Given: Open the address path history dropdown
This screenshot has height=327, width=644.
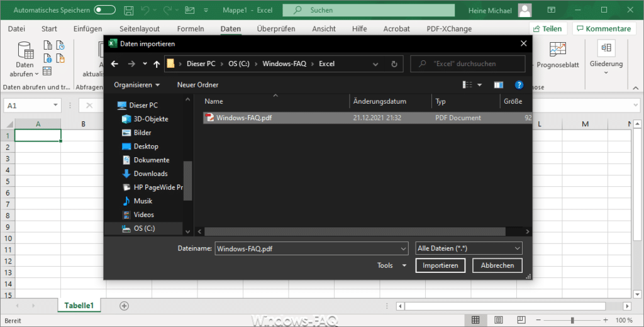Looking at the screenshot, I should [375, 64].
